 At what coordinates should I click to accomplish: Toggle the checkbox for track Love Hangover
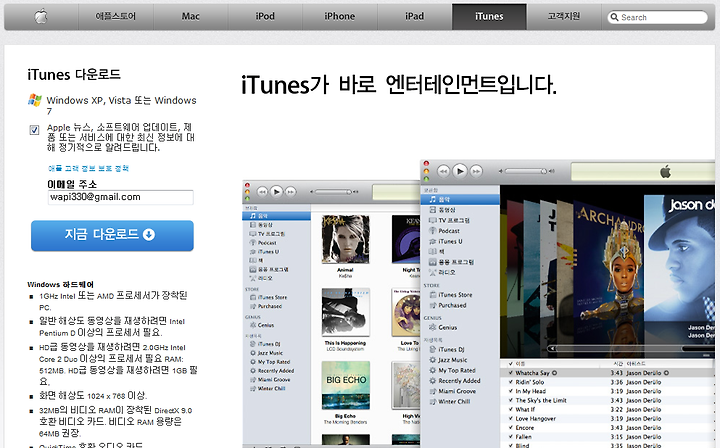pos(511,419)
